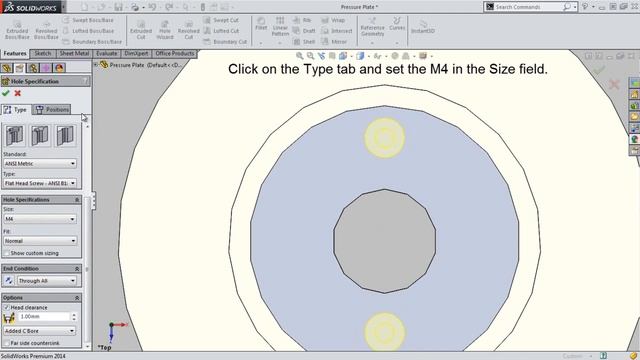Viewport: 640px width, 360px height.
Task: Collapse the Hole Specifications section
Action: click(x=77, y=200)
